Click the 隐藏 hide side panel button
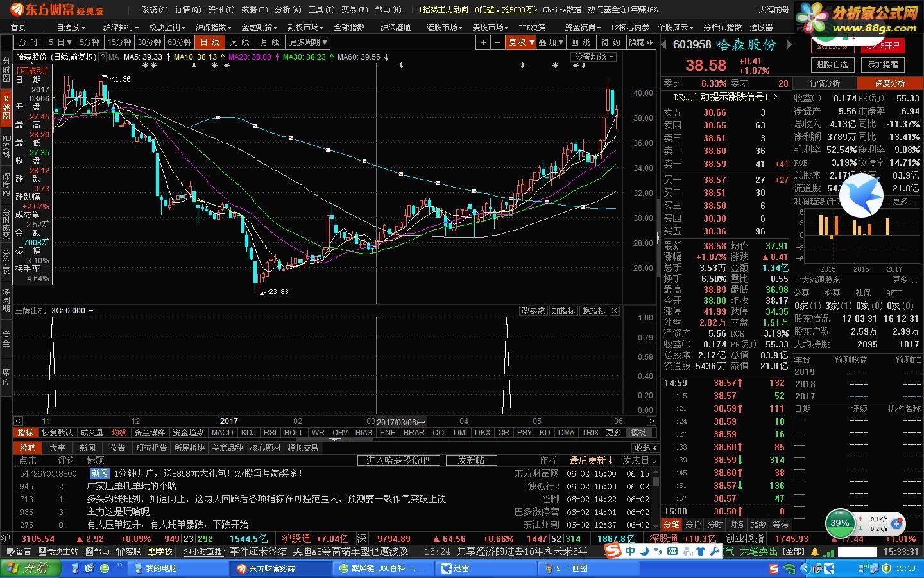924x578 pixels. click(640, 42)
